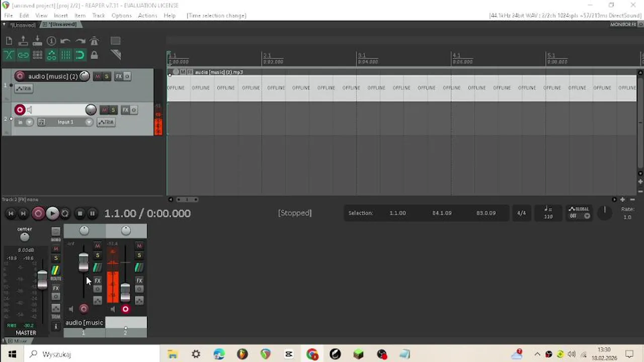
Task: Click the playback Rate knob
Action: 605,213
